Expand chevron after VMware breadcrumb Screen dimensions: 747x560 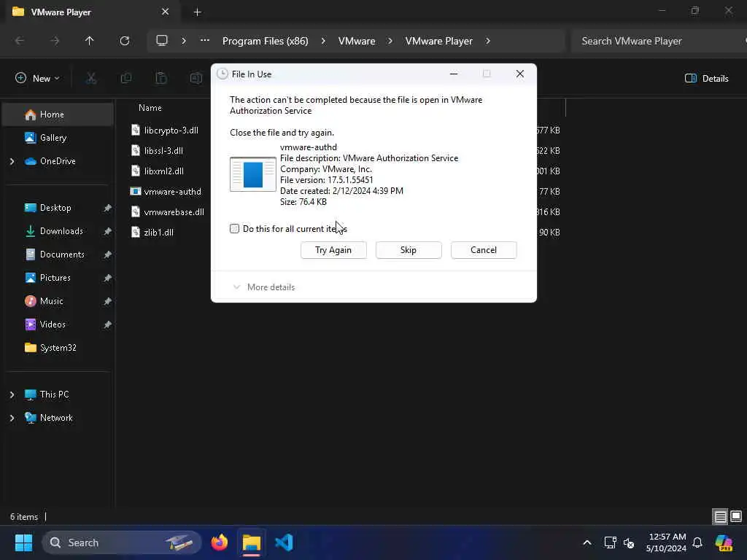[x=390, y=41]
